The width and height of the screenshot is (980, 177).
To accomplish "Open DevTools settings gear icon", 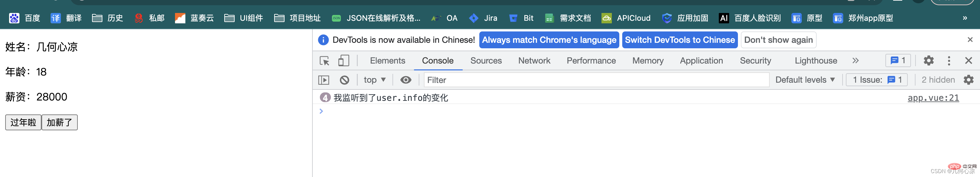I will pyautogui.click(x=929, y=61).
